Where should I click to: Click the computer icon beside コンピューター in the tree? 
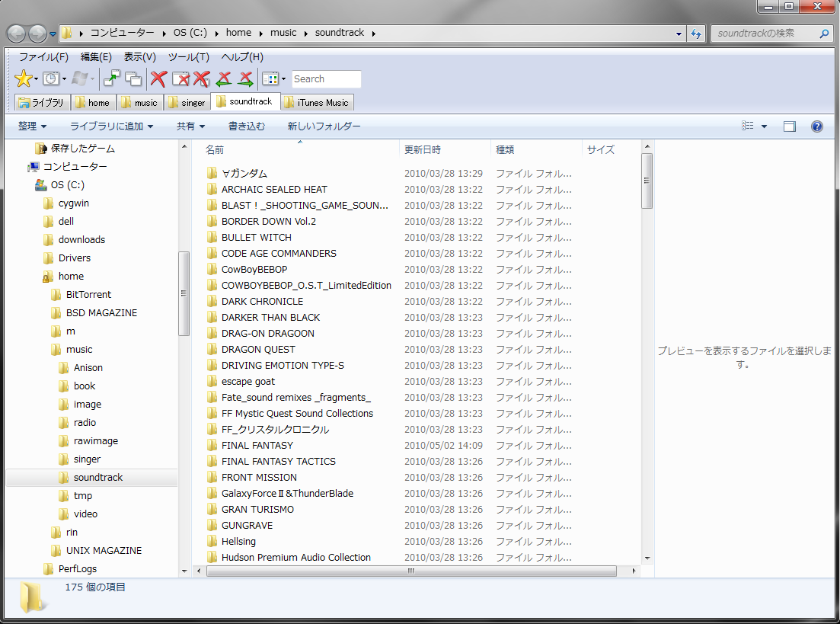(34, 167)
